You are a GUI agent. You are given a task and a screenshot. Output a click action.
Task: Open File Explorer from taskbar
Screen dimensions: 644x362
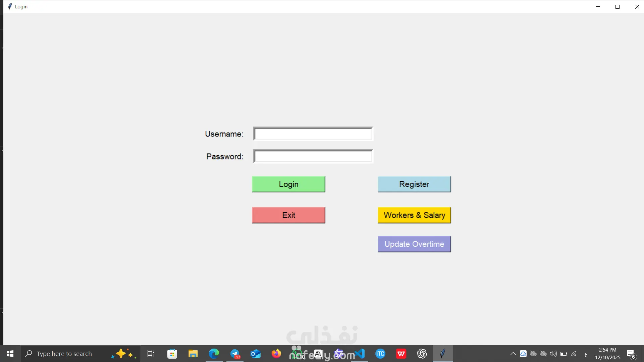(x=193, y=354)
